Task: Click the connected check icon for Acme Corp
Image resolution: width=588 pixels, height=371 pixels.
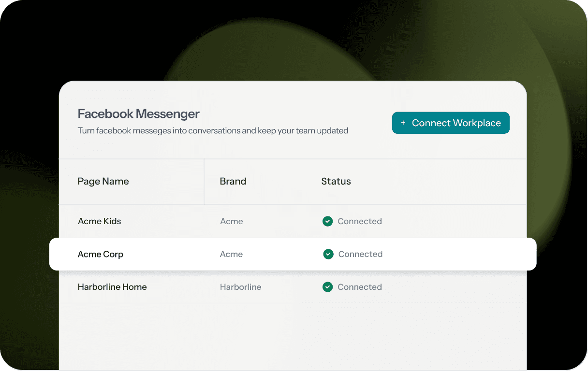Action: pos(328,254)
